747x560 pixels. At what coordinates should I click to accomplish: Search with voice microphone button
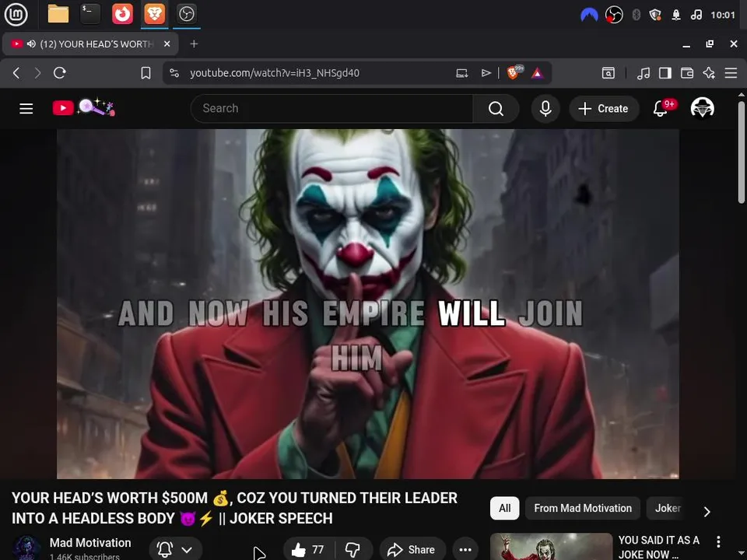(545, 109)
